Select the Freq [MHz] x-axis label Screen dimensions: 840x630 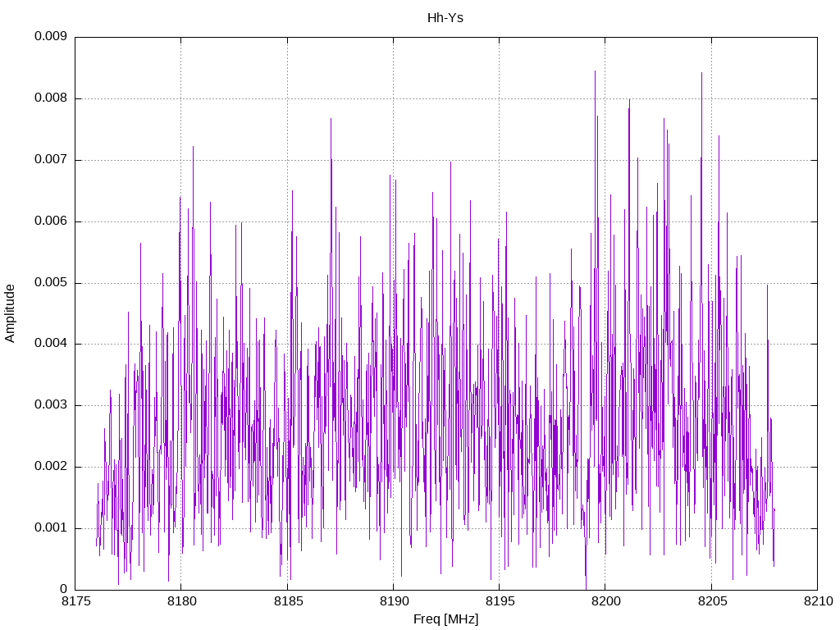pyautogui.click(x=445, y=619)
